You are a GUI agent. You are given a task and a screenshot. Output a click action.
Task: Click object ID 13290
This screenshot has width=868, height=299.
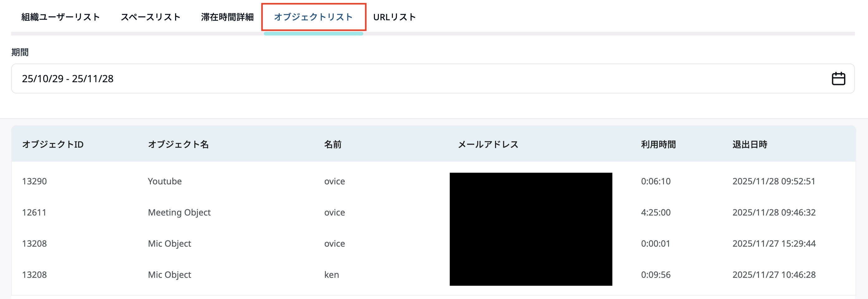[34, 181]
